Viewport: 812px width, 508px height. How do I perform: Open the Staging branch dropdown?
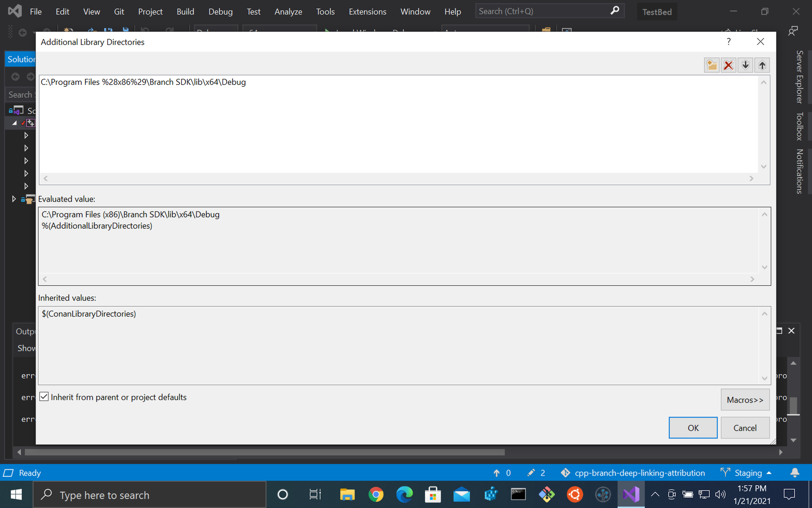tap(746, 473)
